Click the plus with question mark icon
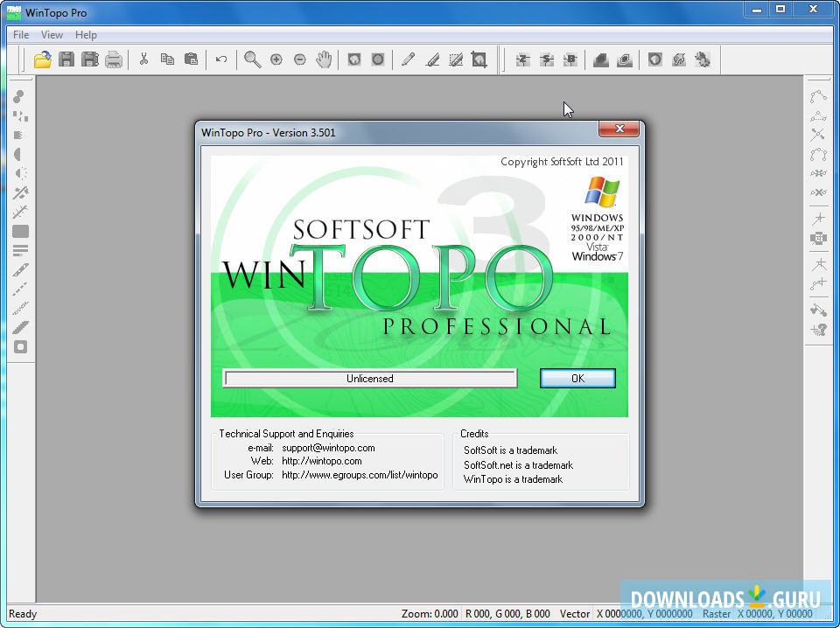The height and width of the screenshot is (628, 840). pos(819,330)
